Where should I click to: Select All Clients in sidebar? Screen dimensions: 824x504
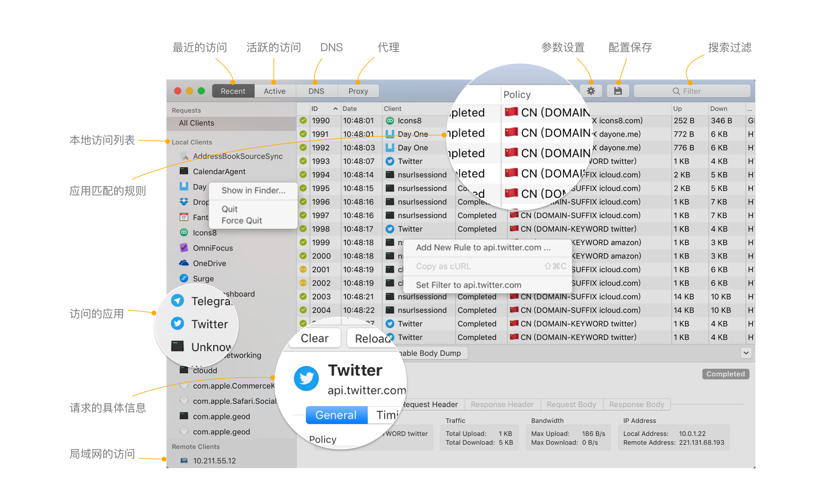pyautogui.click(x=231, y=123)
